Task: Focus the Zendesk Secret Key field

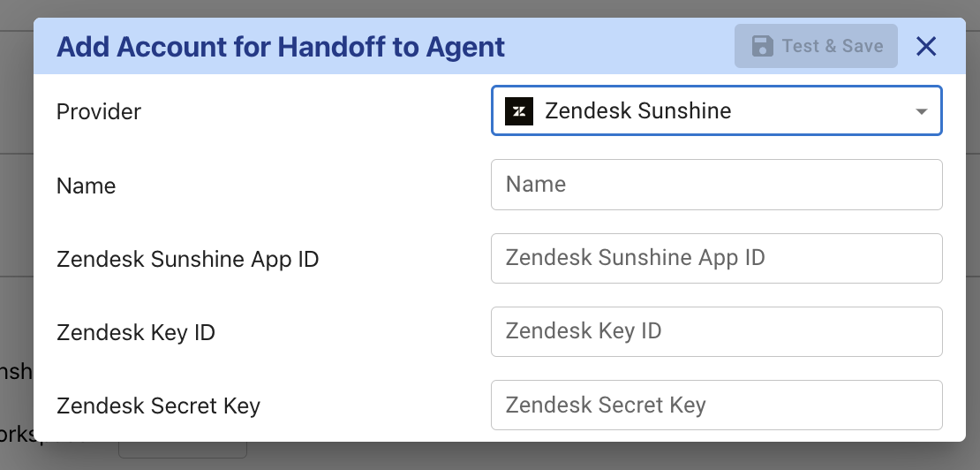Action: (x=716, y=406)
